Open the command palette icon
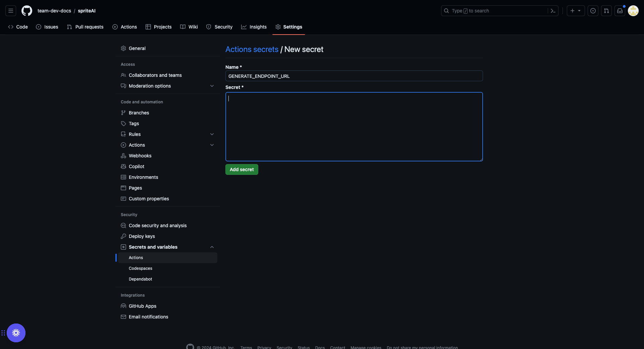 coord(553,11)
